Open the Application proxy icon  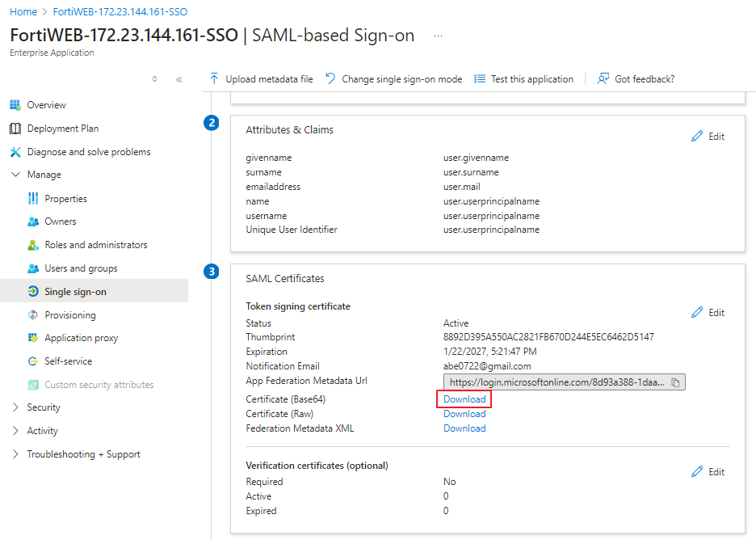[33, 338]
